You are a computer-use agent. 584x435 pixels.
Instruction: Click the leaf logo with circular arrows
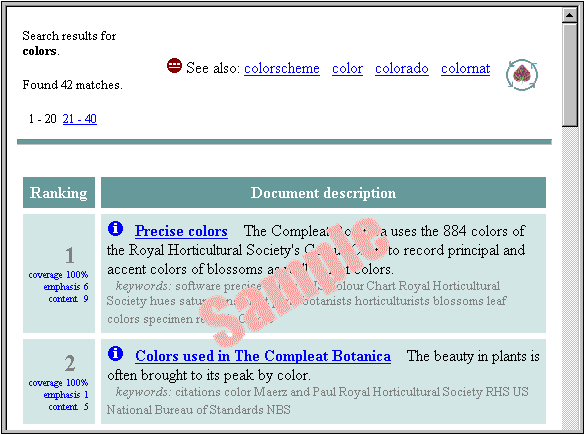click(x=522, y=74)
